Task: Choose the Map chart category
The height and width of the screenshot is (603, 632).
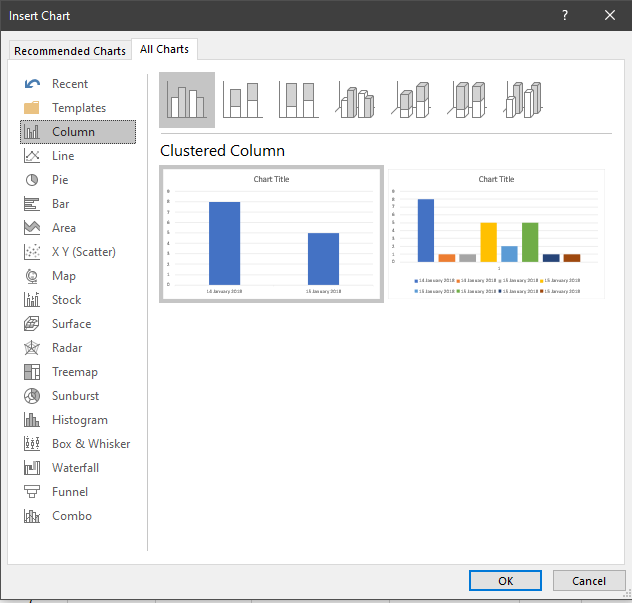Action: 78,276
